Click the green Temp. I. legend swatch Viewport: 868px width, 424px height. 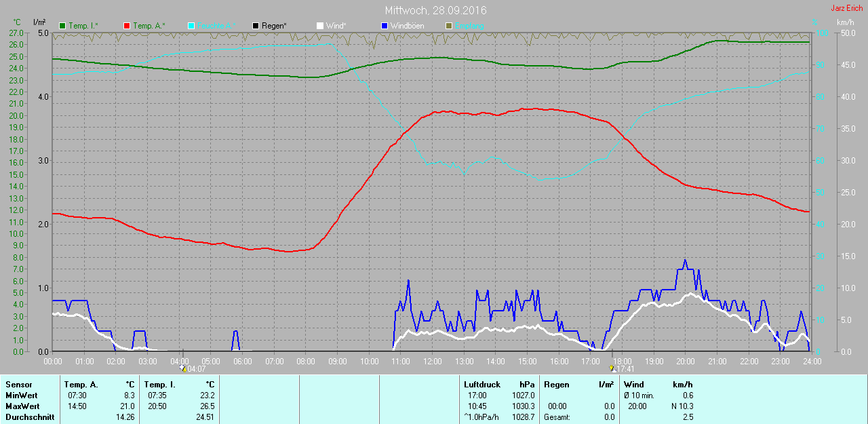pyautogui.click(x=63, y=26)
